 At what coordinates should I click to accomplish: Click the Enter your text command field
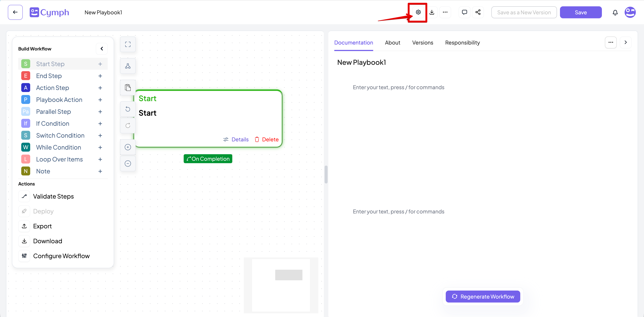399,87
